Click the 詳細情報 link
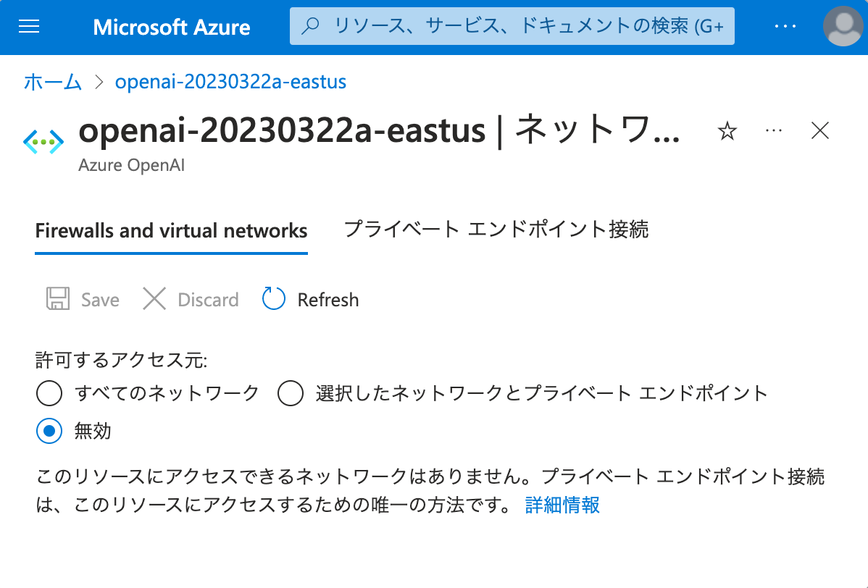868x588 pixels. (x=562, y=505)
